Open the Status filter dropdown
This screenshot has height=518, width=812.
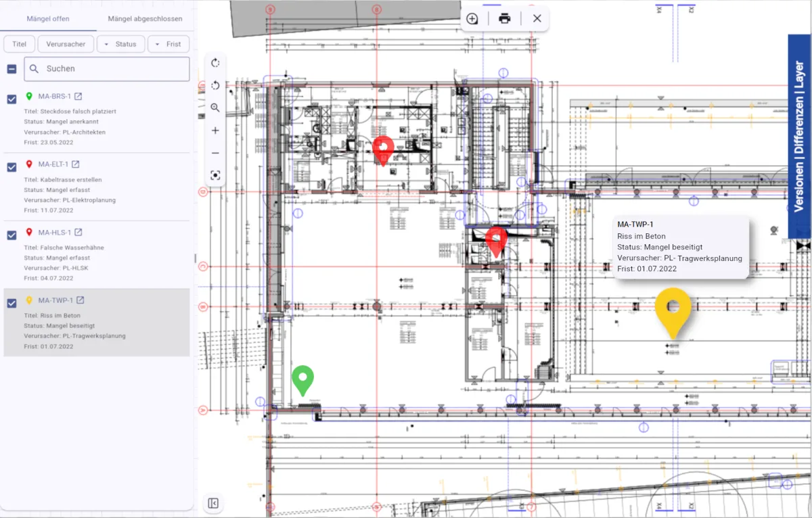120,44
